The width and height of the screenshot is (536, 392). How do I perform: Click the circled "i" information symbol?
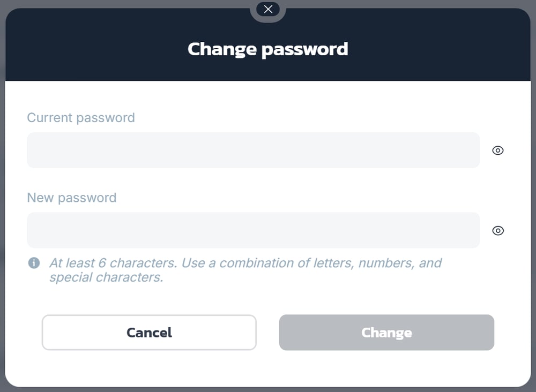coord(34,263)
